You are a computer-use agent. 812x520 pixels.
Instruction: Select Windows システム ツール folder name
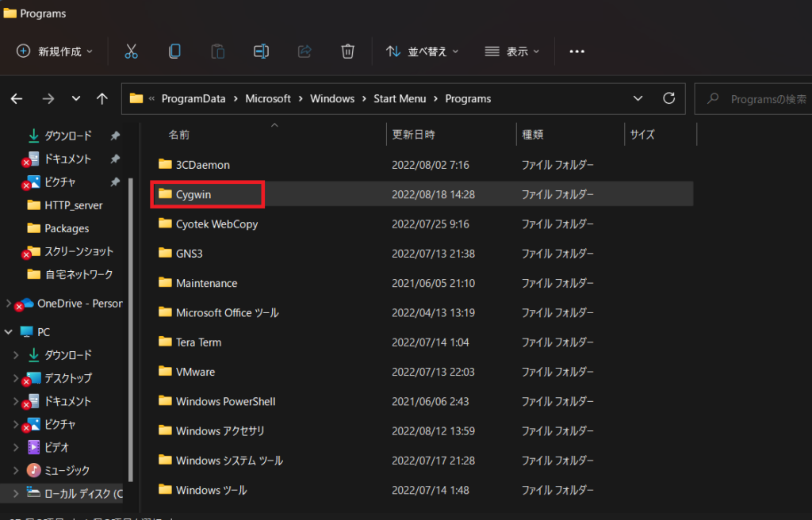pos(229,460)
